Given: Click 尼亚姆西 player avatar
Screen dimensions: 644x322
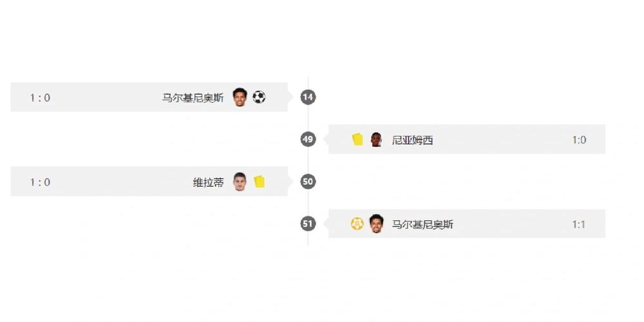Looking at the screenshot, I should [x=376, y=140].
